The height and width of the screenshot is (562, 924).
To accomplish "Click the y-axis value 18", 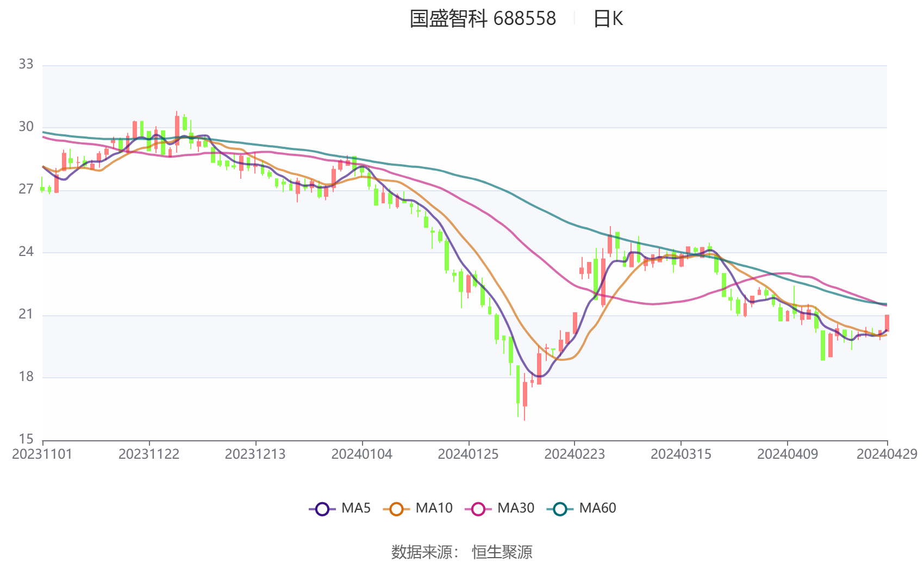I will tap(26, 377).
